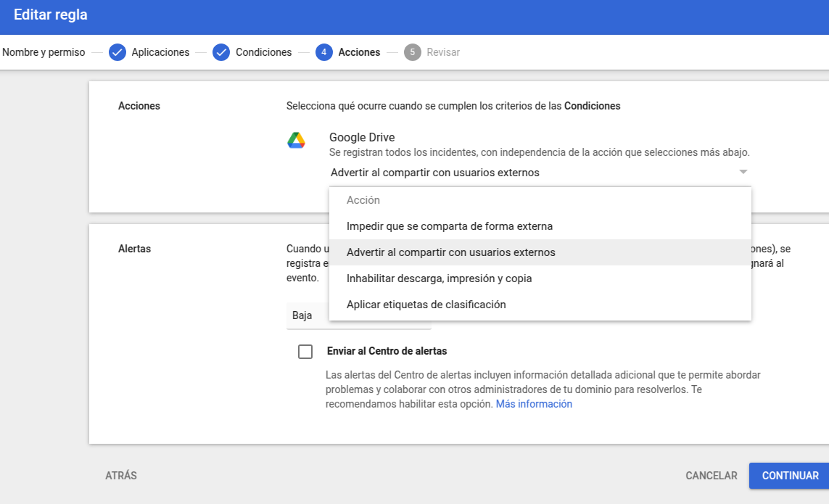Select 'Inhabilitar descarga, impresión y copia'
Viewport: 829px width, 504px height.
(540, 278)
